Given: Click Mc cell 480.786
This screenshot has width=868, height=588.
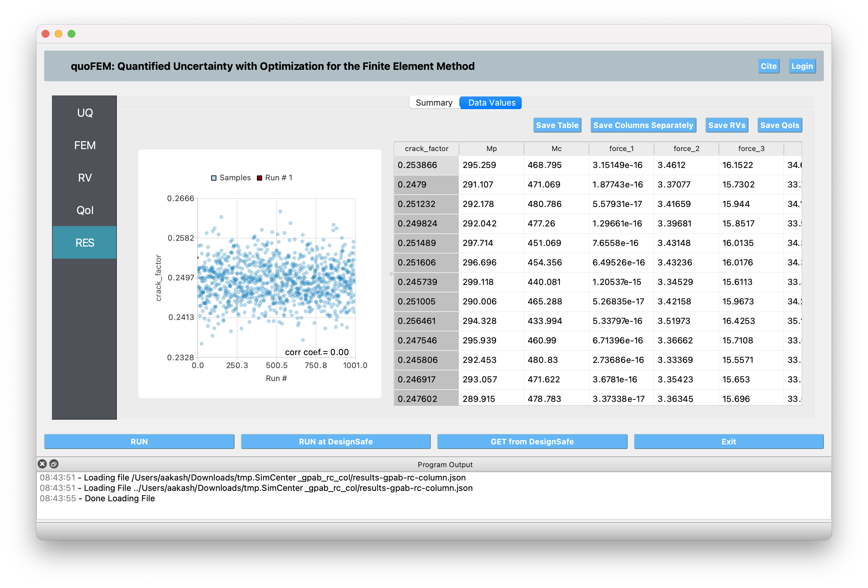Looking at the screenshot, I should tap(556, 204).
